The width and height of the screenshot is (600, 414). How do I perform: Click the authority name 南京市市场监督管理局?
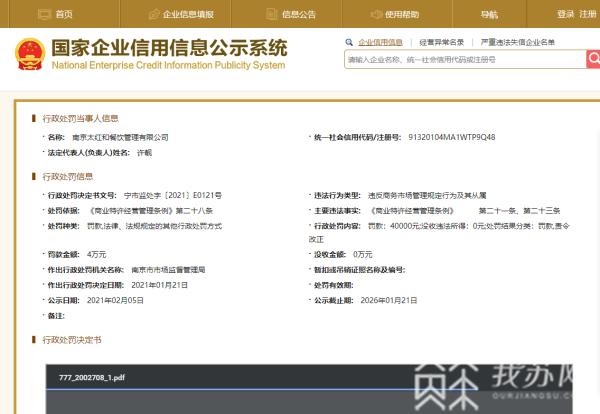click(168, 270)
